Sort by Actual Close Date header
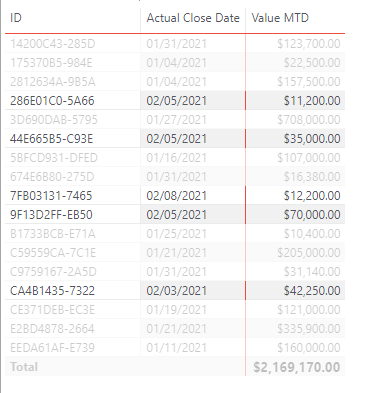The image size is (368, 393). [x=193, y=18]
